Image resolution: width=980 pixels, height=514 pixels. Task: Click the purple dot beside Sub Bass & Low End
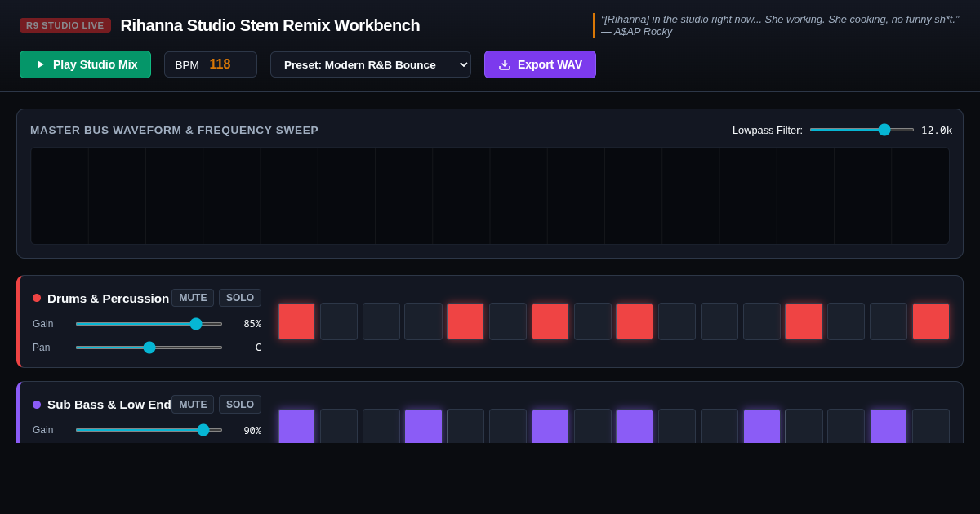point(37,404)
